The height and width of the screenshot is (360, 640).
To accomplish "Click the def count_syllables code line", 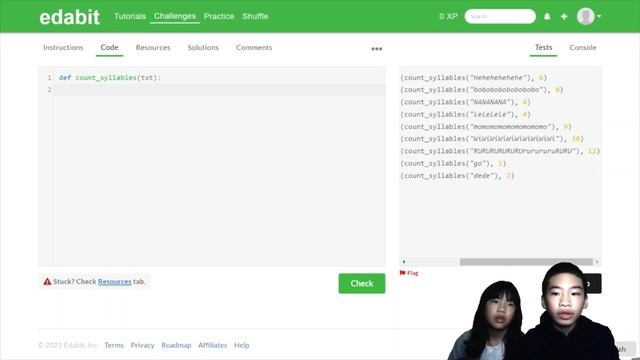I will click(110, 78).
